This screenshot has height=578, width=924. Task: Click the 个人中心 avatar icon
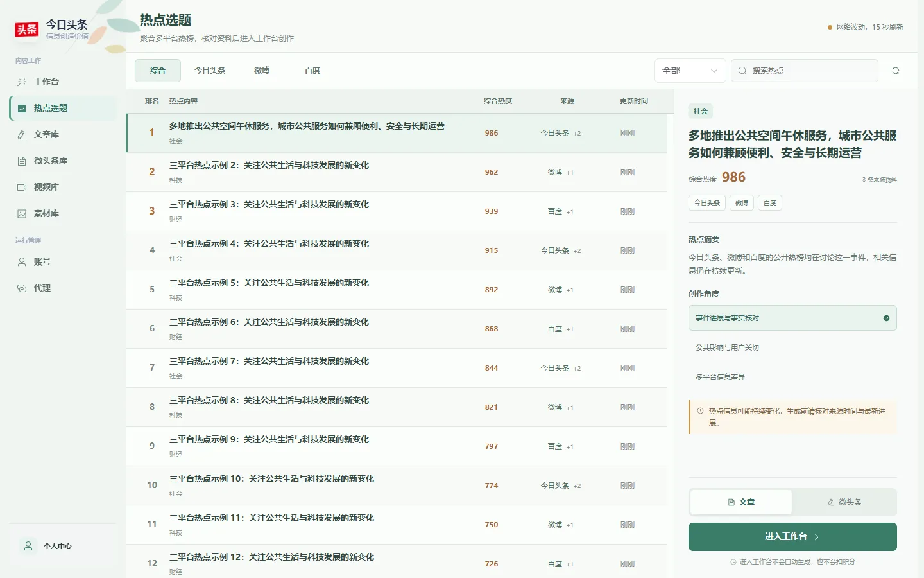coord(28,545)
